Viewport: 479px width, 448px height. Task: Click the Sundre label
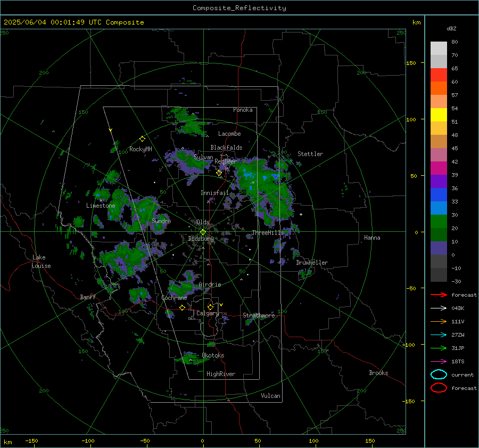(161, 221)
